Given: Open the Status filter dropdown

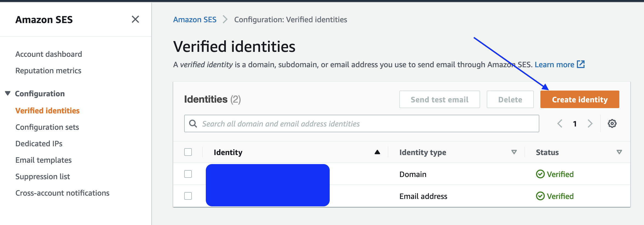Looking at the screenshot, I should (x=619, y=152).
